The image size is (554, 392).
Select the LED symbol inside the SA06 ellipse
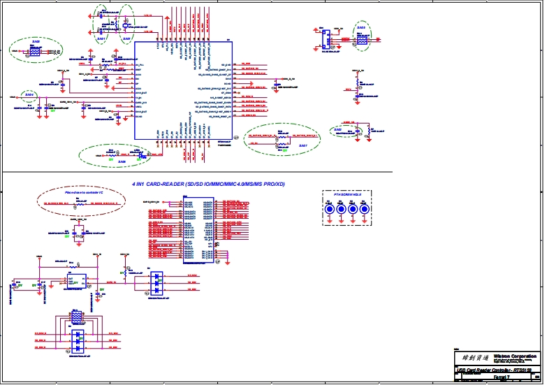[140, 155]
